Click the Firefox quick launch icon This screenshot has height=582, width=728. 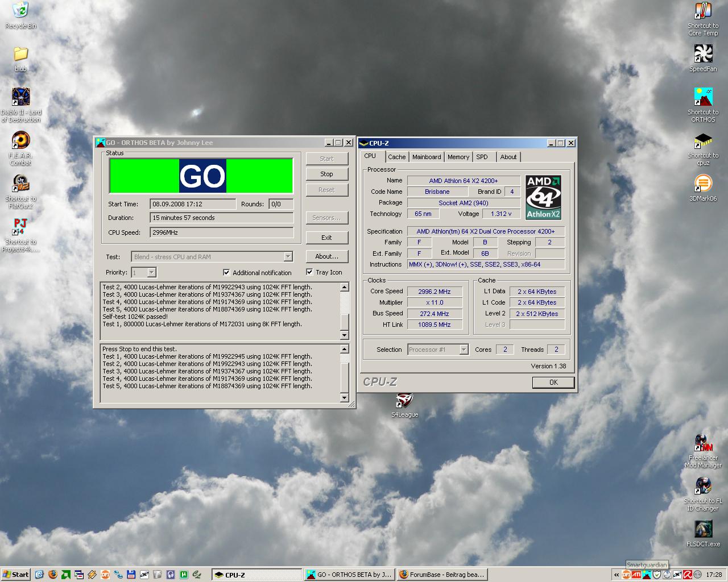pyautogui.click(x=53, y=575)
